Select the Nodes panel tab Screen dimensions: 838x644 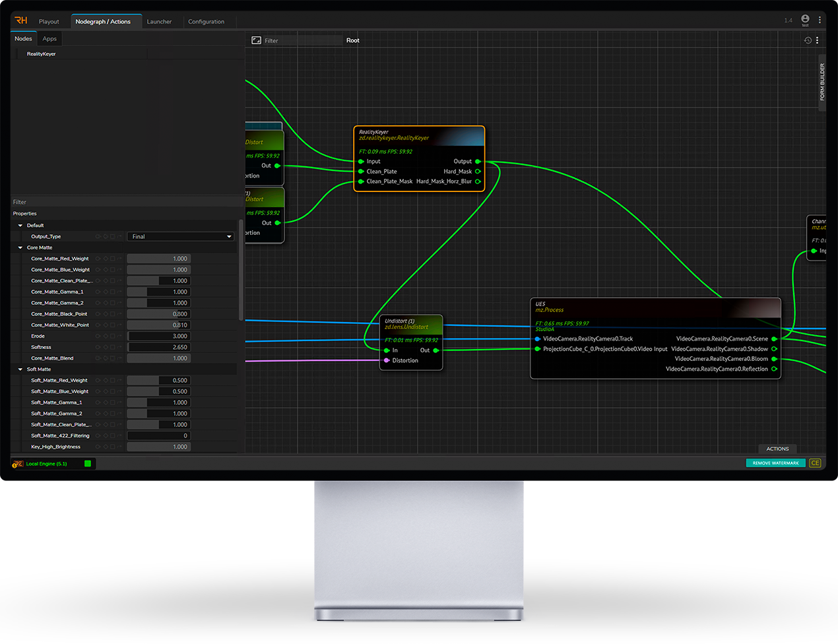point(23,39)
